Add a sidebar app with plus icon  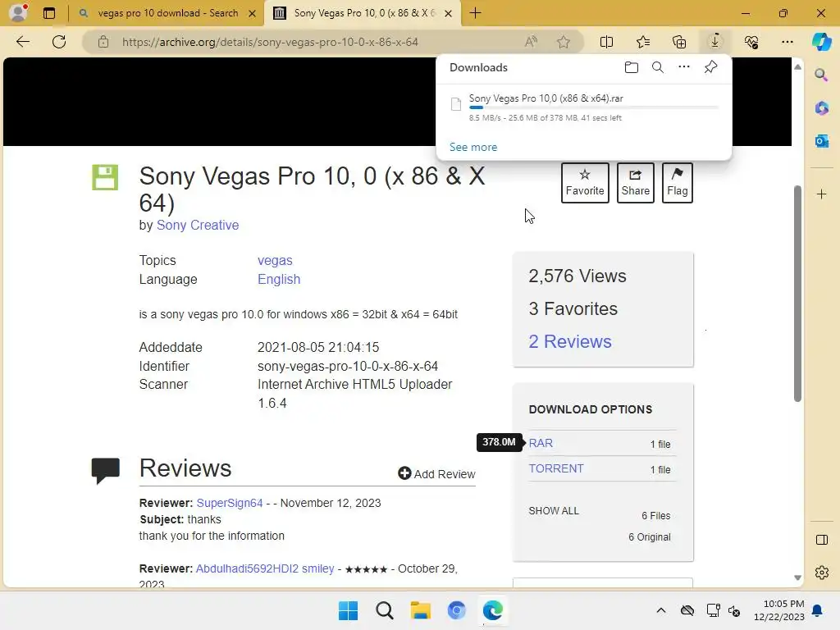[821, 194]
